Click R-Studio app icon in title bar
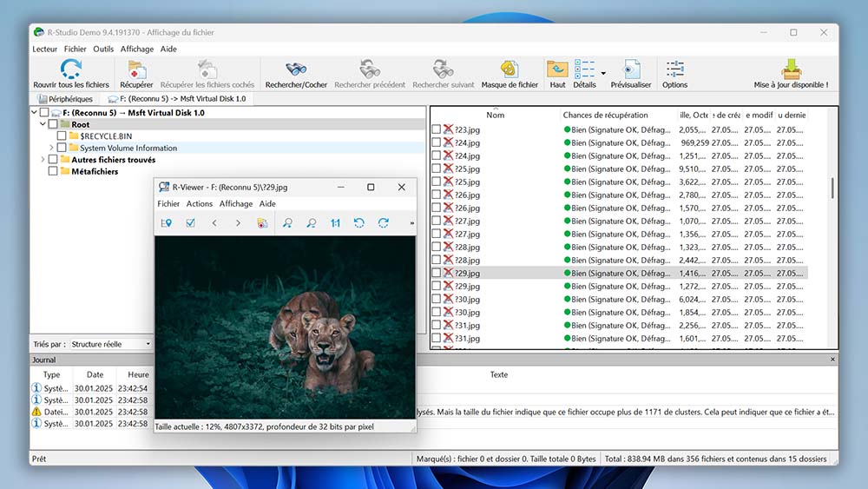The height and width of the screenshot is (489, 868). (38, 32)
